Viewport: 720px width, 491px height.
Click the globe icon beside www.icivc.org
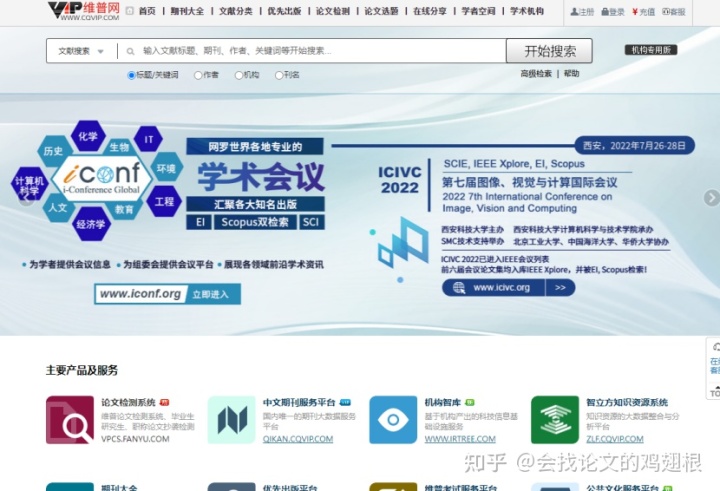459,288
